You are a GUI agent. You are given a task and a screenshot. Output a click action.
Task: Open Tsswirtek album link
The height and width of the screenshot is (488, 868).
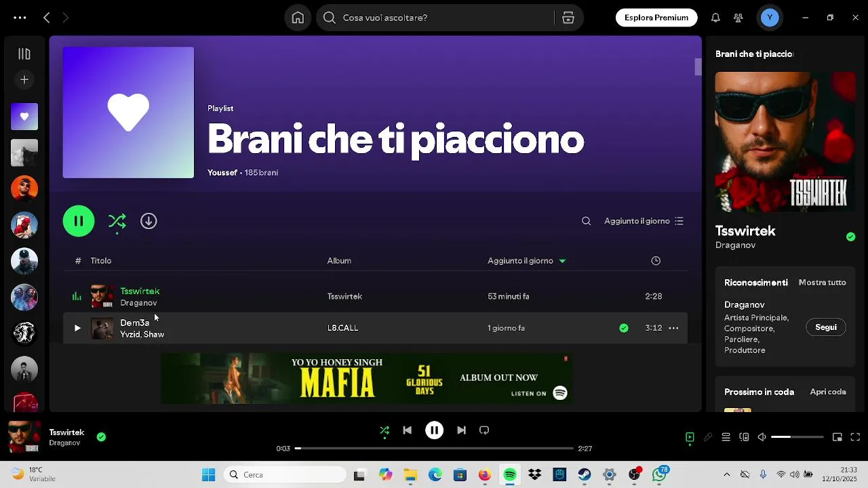tap(344, 296)
